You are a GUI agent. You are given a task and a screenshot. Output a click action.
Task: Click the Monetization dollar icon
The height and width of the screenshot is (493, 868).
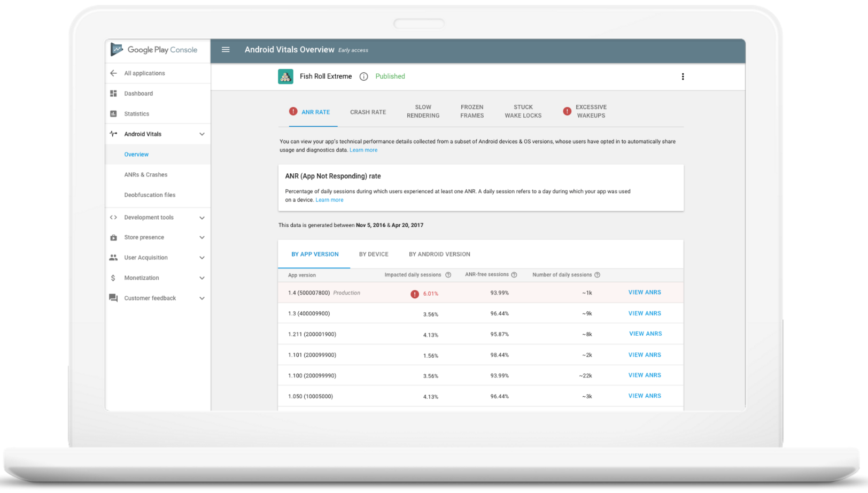pyautogui.click(x=113, y=278)
